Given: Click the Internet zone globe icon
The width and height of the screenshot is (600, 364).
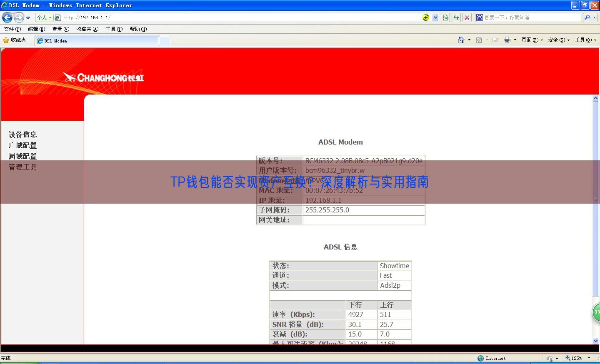Looking at the screenshot, I should tap(480, 358).
